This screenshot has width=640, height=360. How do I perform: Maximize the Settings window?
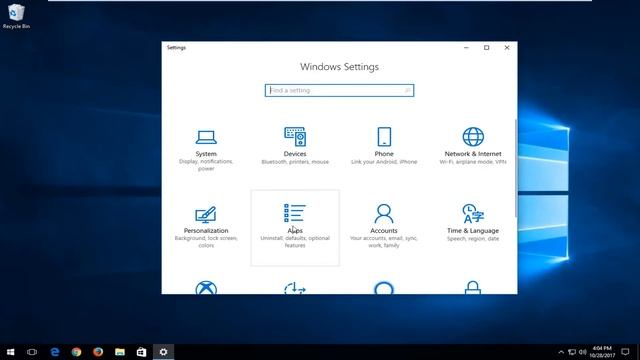pyautogui.click(x=487, y=48)
